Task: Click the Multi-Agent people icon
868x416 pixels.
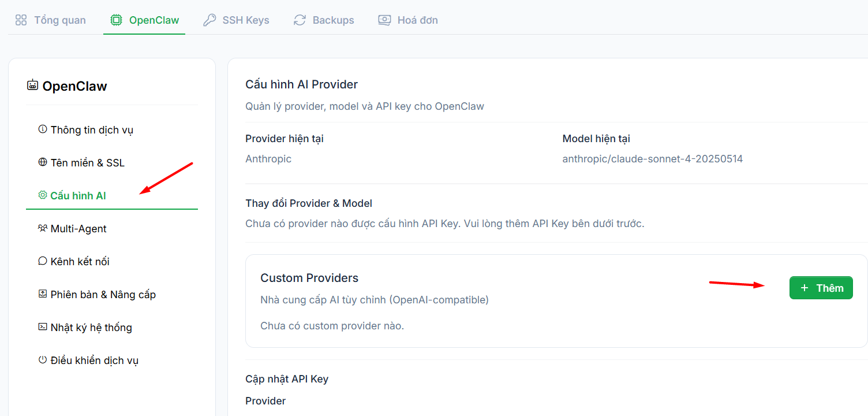Action: 43,228
